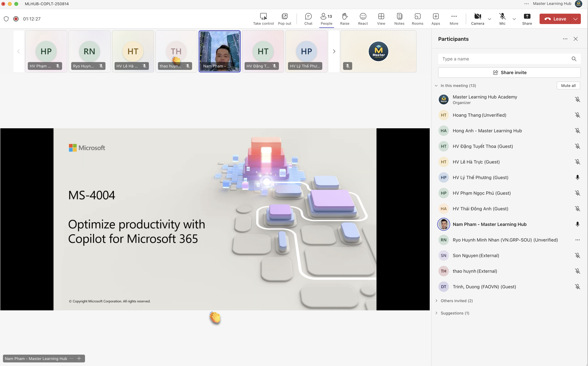Click the minus icon on presenter label

point(71,359)
